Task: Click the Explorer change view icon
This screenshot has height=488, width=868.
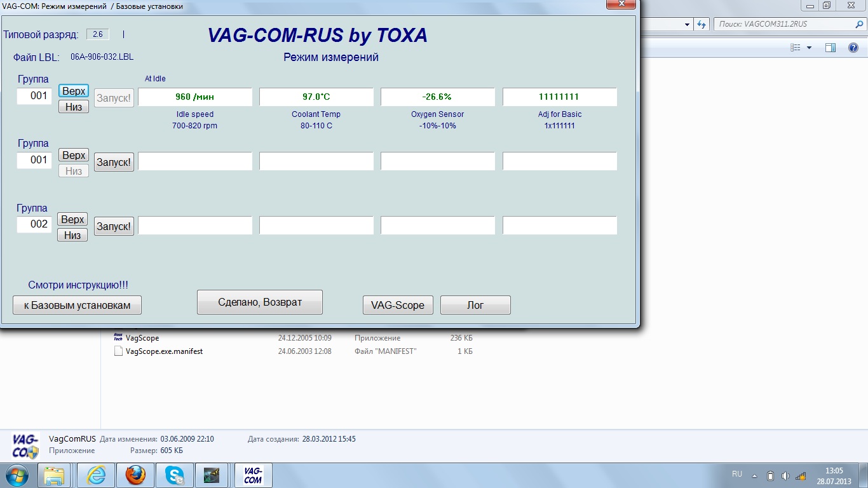Action: 796,48
